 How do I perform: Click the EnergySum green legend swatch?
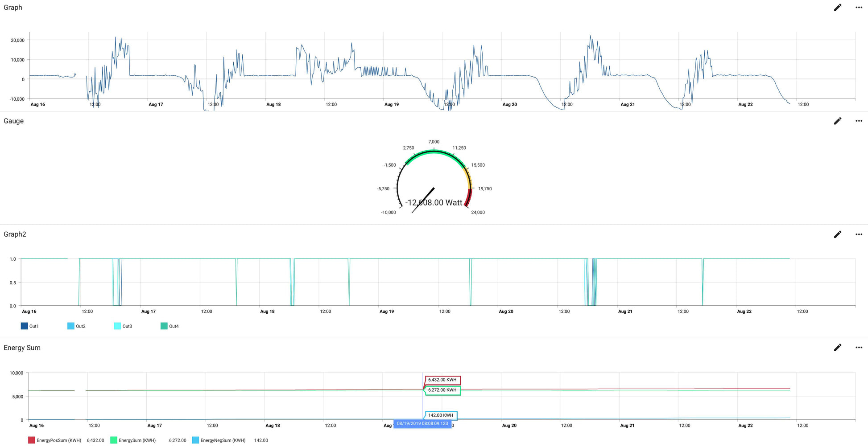click(x=114, y=440)
